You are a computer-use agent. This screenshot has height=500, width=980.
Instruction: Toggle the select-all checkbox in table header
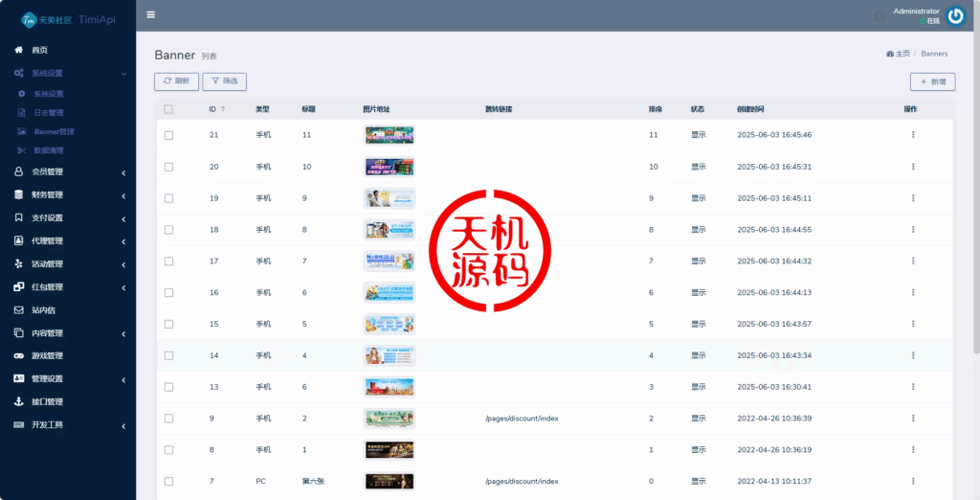coord(168,109)
